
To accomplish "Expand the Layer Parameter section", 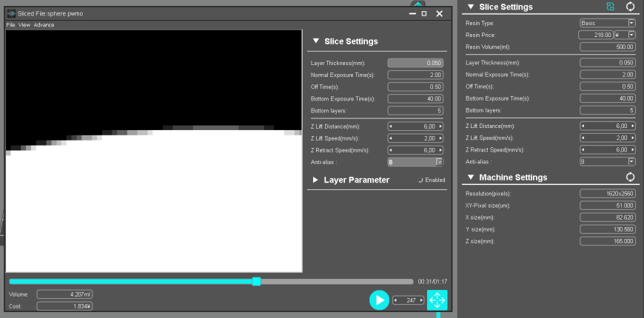I will pos(315,180).
